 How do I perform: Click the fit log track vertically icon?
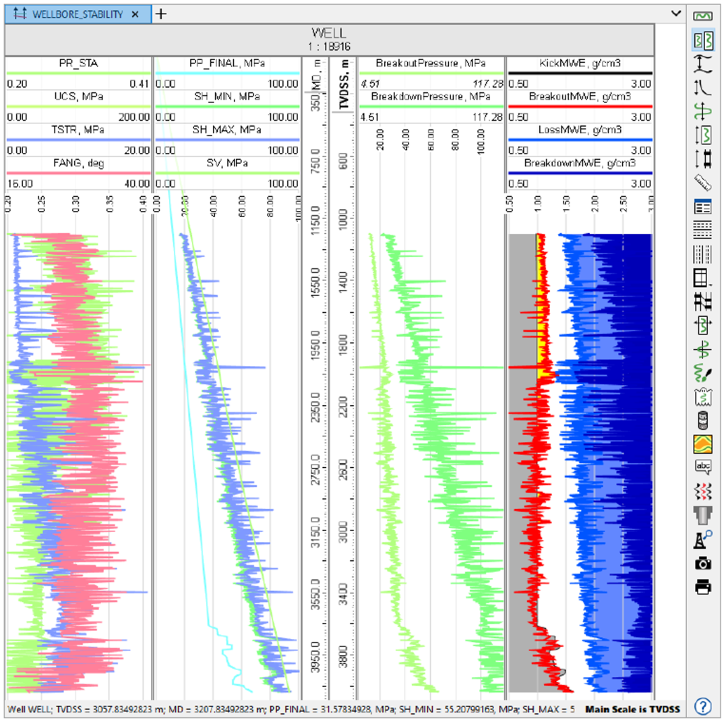click(702, 135)
